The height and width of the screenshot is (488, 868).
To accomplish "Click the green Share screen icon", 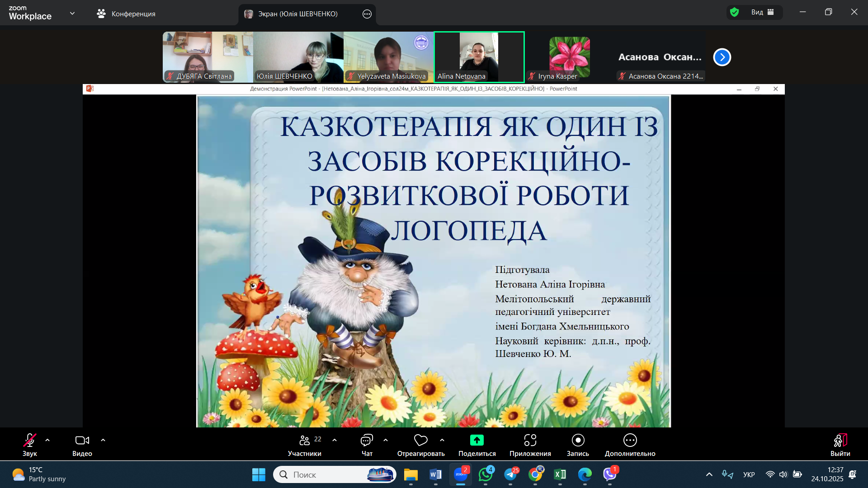I will (476, 440).
